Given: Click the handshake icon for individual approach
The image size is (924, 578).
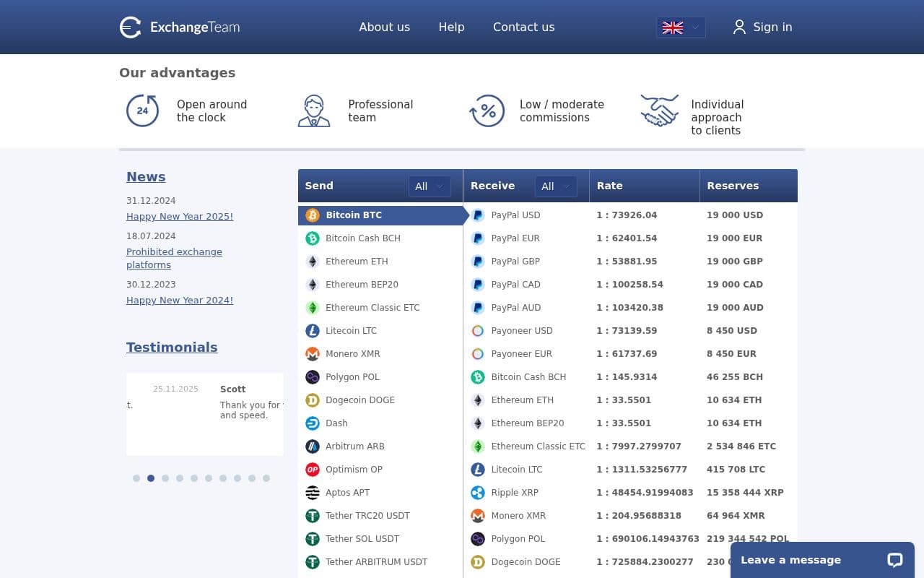Looking at the screenshot, I should pos(659,111).
